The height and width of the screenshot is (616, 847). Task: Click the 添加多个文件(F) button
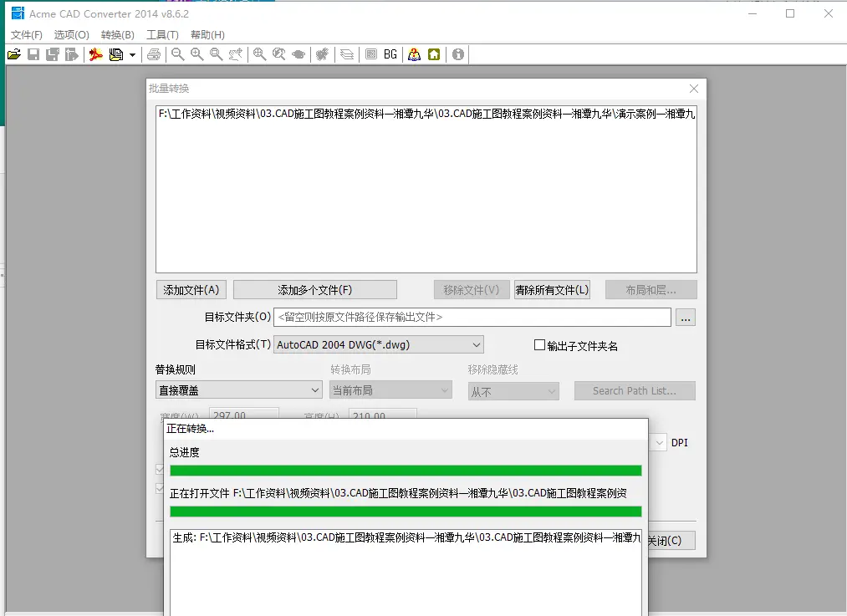tap(315, 290)
